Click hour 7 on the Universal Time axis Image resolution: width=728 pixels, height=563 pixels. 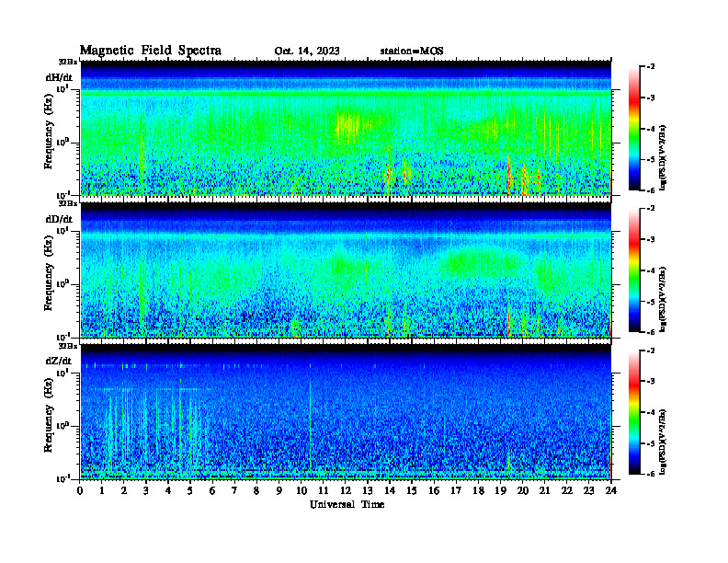[x=235, y=490]
